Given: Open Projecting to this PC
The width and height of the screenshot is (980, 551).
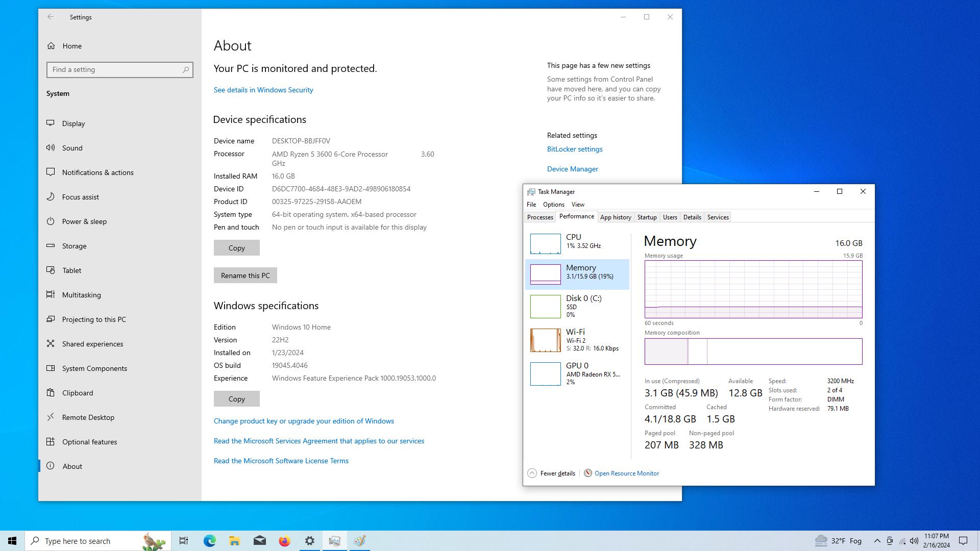Looking at the screenshot, I should [120, 319].
